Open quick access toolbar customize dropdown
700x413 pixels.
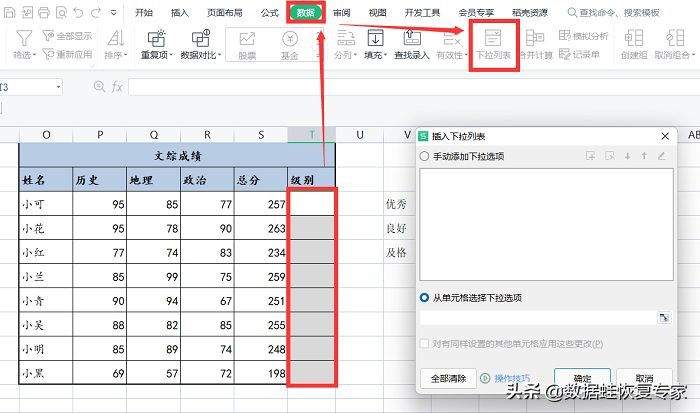pyautogui.click(x=114, y=13)
